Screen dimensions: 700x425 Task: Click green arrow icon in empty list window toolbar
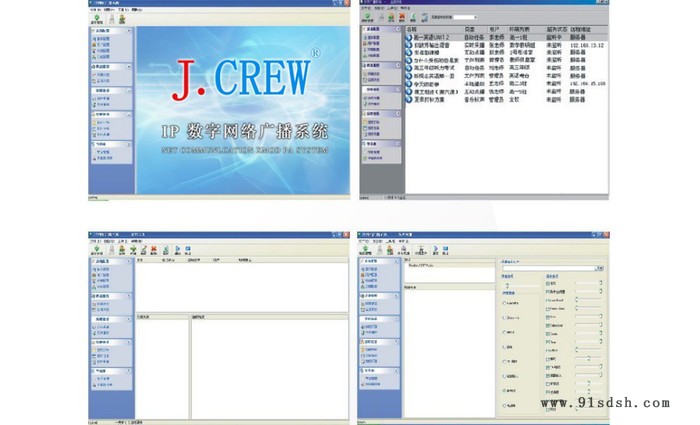tap(133, 248)
